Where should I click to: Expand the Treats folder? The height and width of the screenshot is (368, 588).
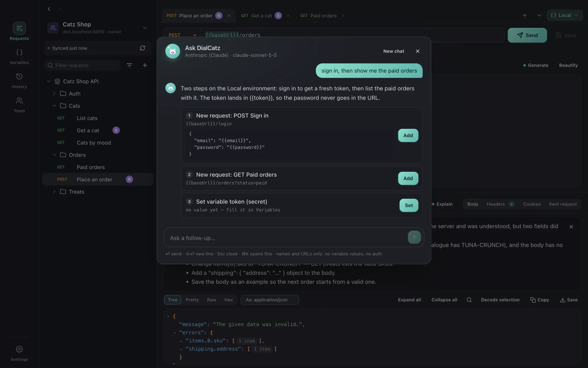pos(54,192)
